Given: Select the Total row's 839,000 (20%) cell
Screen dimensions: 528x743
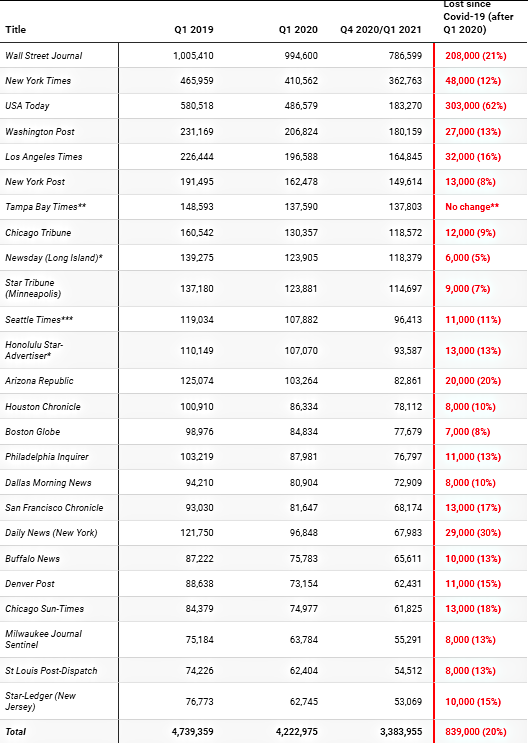Looking at the screenshot, I should [475, 732].
